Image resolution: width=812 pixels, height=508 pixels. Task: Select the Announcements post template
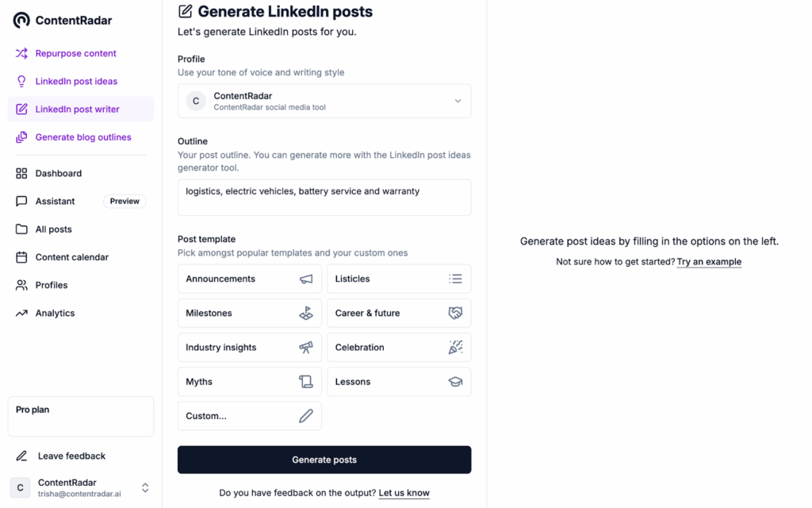(249, 279)
